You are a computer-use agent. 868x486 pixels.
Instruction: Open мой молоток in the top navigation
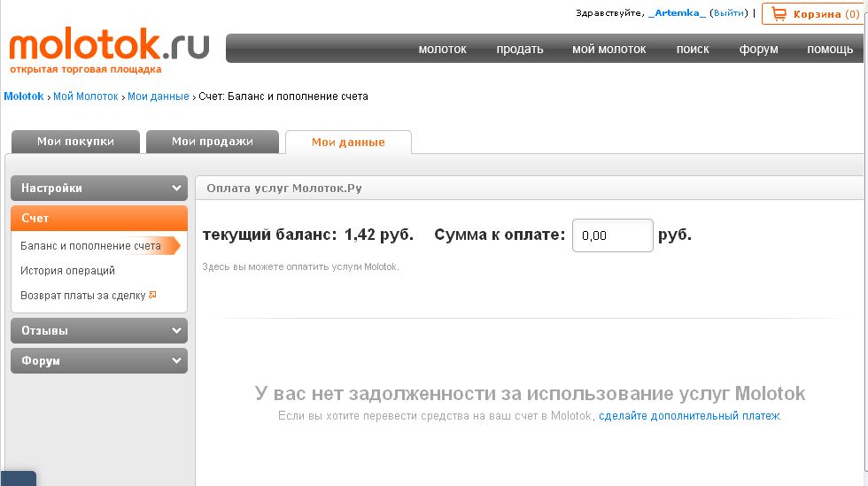pos(609,50)
